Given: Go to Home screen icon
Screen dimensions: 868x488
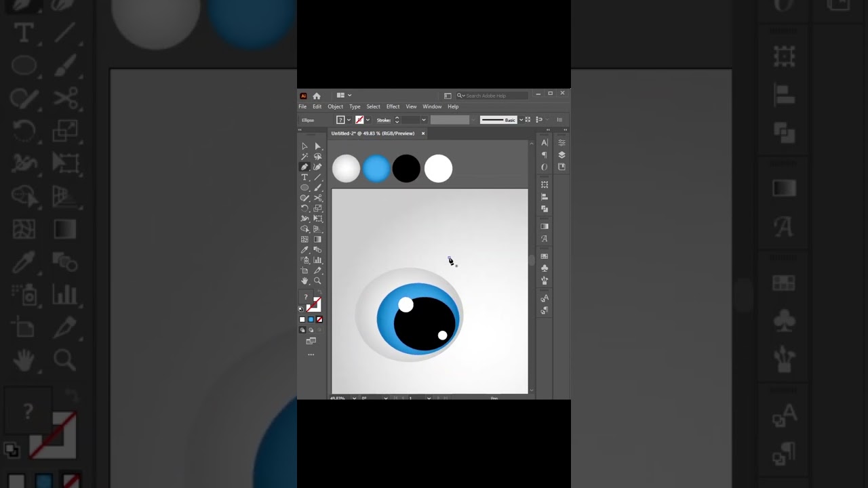Looking at the screenshot, I should [316, 96].
